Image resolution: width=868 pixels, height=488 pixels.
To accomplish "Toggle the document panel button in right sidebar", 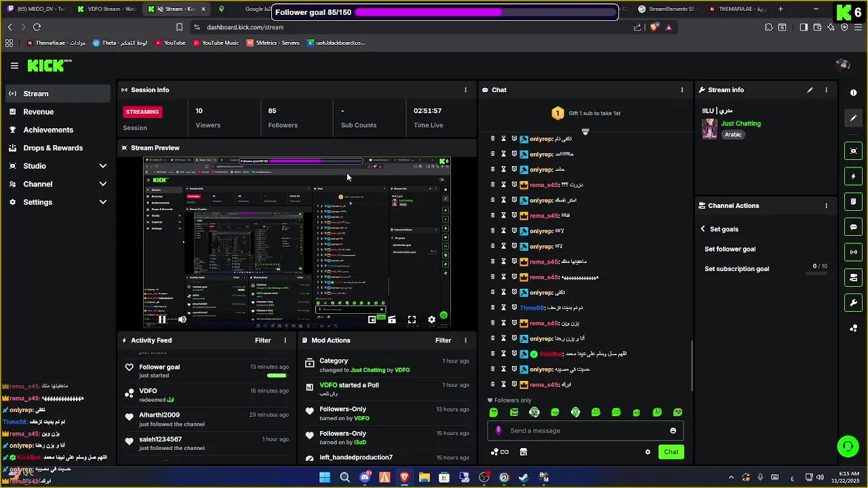I will (x=853, y=201).
